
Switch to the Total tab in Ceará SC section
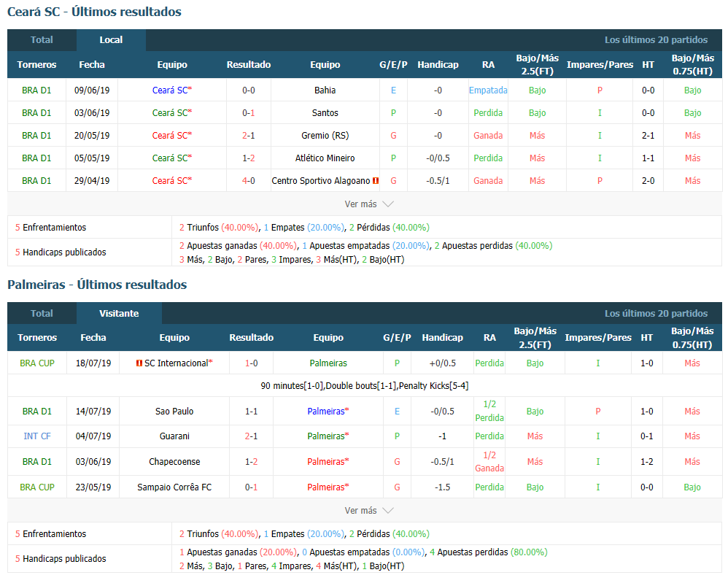click(42, 40)
